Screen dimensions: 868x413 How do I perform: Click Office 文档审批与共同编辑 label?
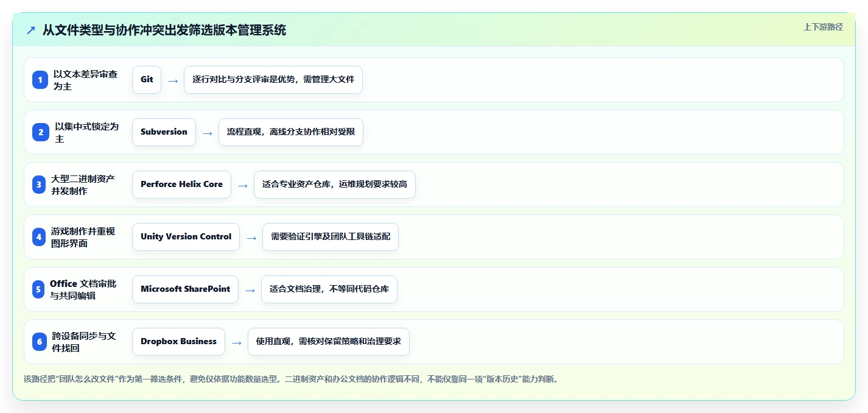point(83,289)
